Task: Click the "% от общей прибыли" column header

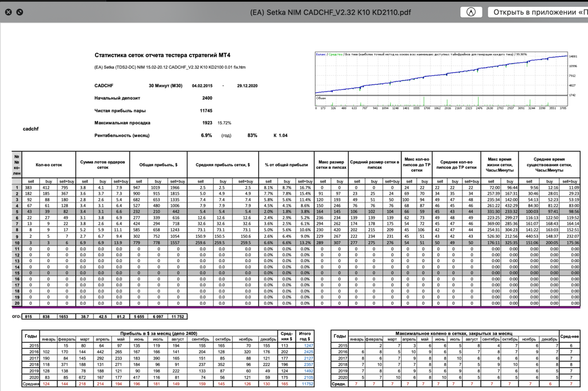Action: click(286, 165)
